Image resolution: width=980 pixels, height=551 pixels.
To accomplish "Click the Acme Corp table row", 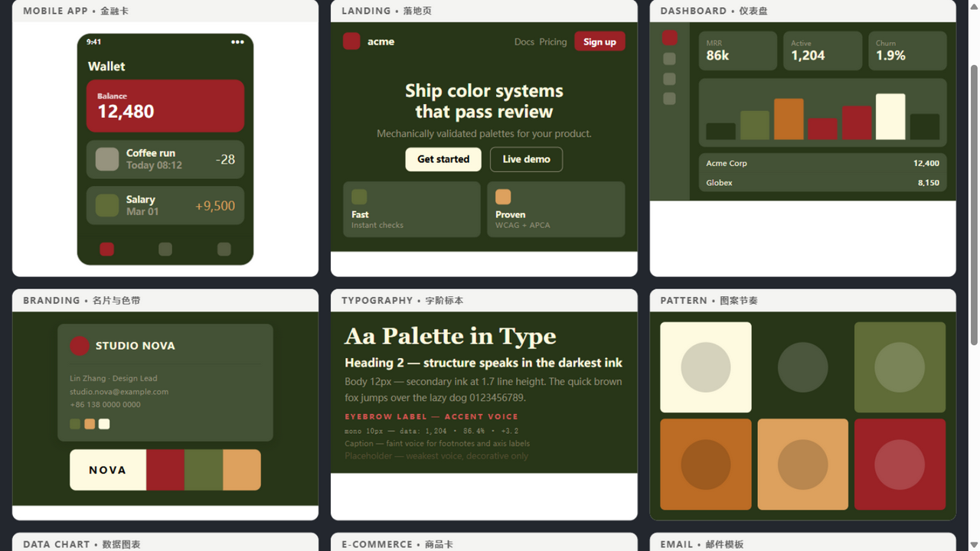I will pos(823,163).
